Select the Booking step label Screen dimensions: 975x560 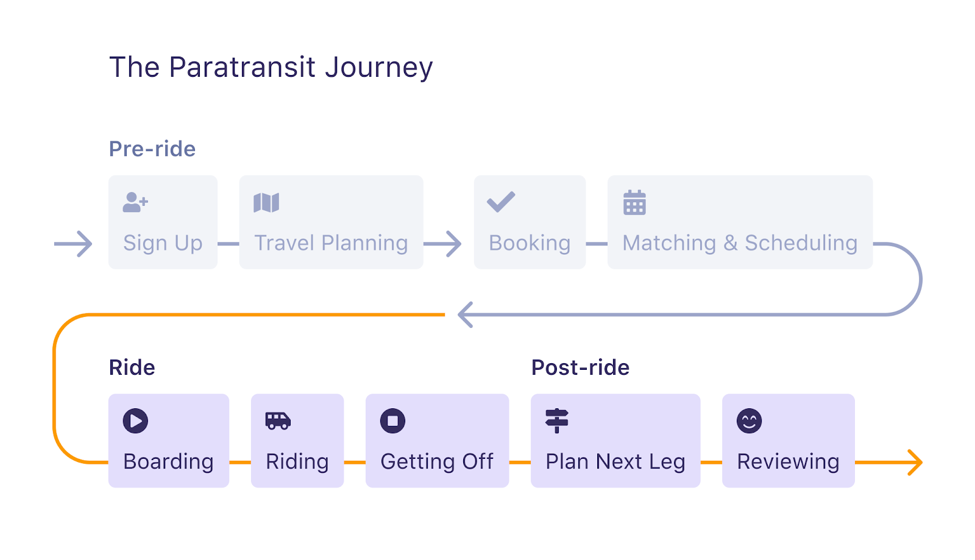530,243
